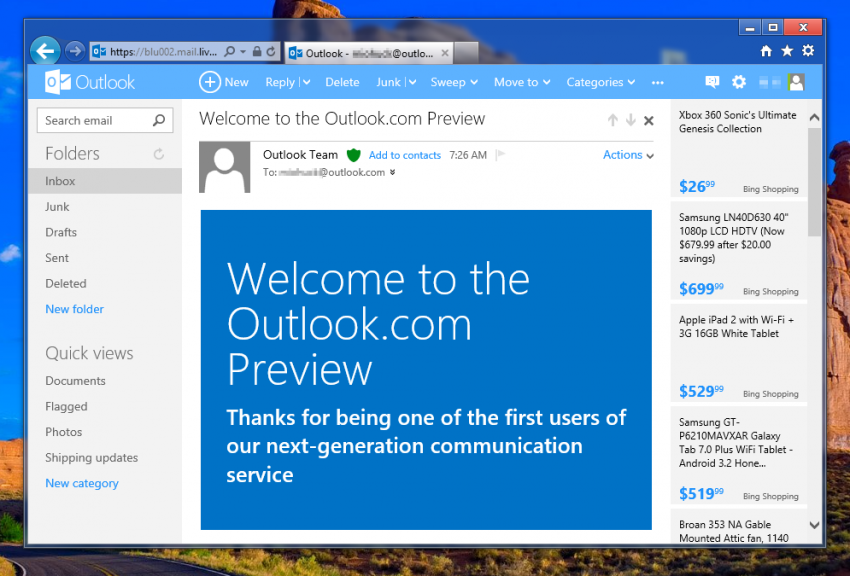
Task: Refresh folders with circular arrow icon
Action: pos(159,154)
